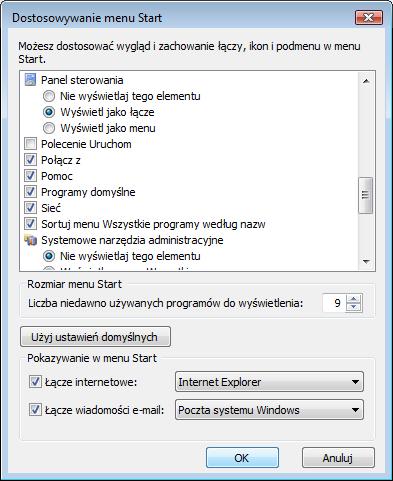Click the 'Panel sterowania' label text
Screen dimensions: 393x481
coord(82,80)
